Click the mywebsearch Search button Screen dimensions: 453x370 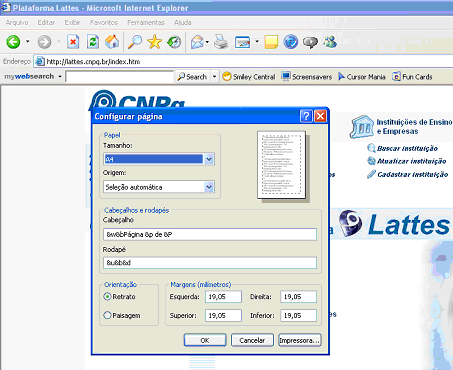coord(193,77)
